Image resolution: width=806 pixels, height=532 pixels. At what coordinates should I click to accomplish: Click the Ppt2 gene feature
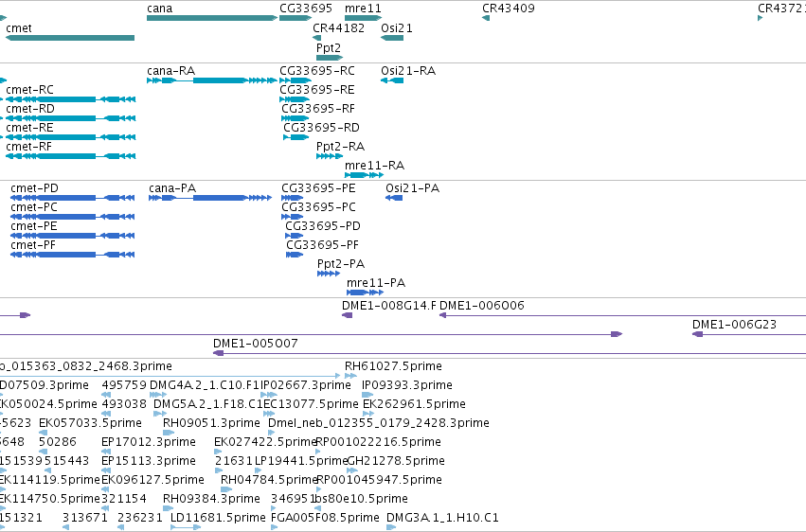(x=330, y=58)
